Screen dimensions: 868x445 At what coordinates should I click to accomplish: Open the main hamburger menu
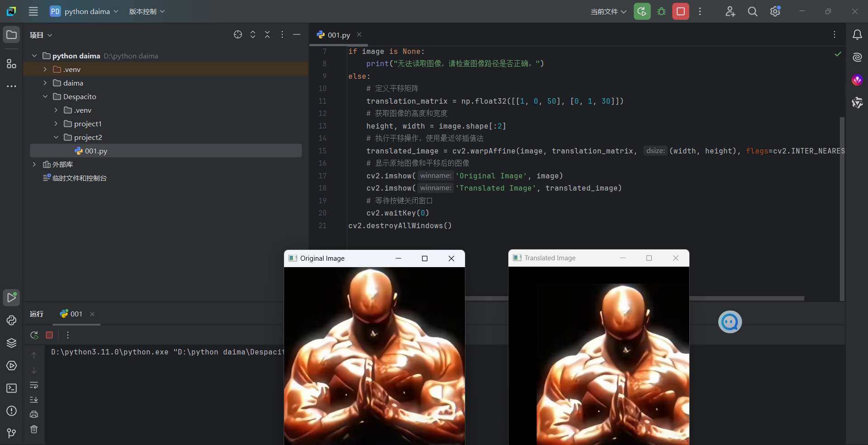[33, 11]
